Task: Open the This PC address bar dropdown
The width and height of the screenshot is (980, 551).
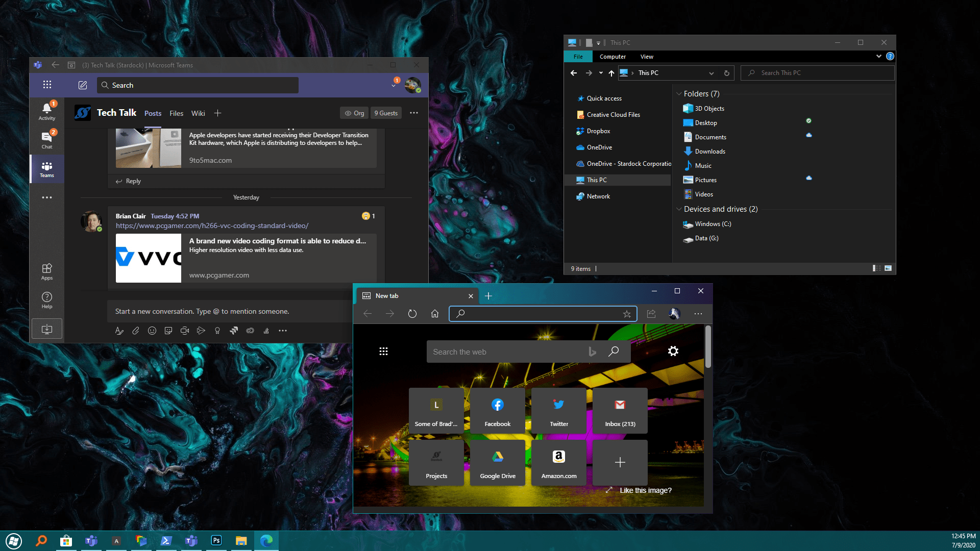Action: tap(712, 73)
